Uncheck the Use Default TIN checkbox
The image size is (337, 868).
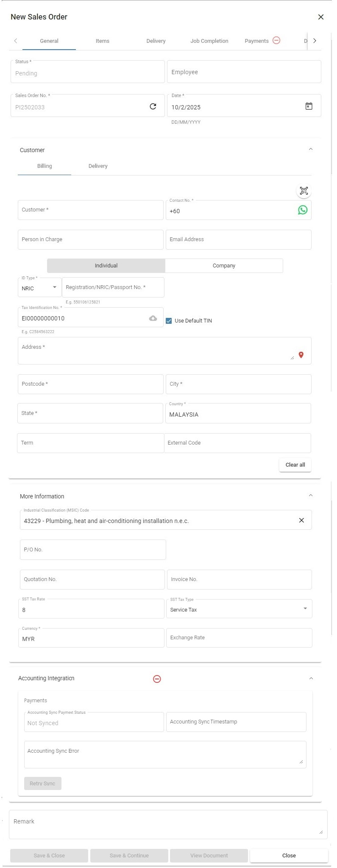169,321
